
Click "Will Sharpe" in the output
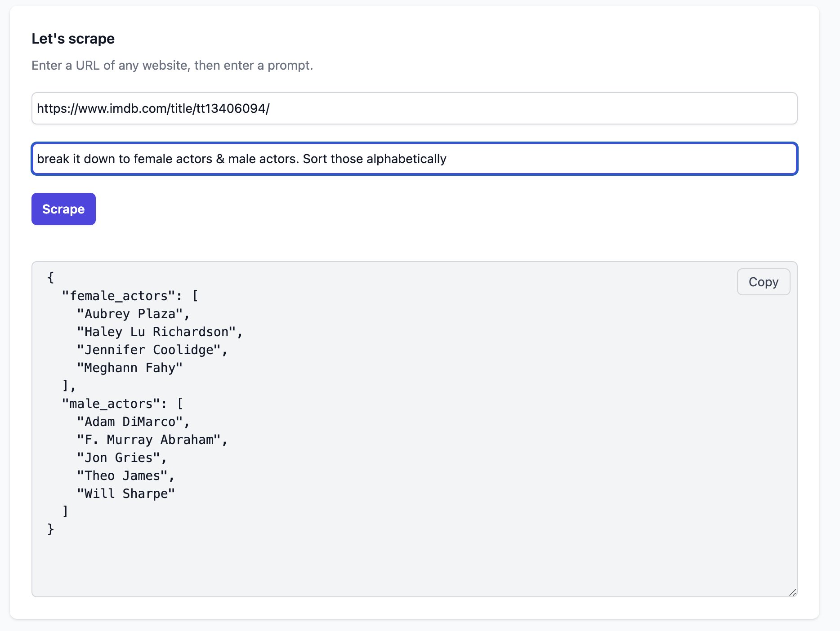pyautogui.click(x=125, y=493)
